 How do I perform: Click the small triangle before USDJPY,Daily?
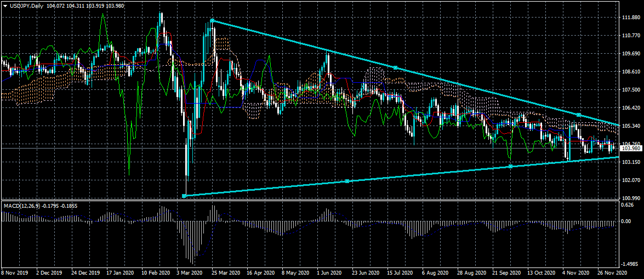[x=5, y=5]
